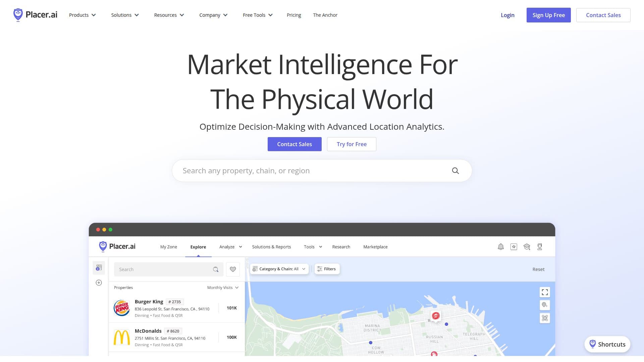Click the McDonalds golden arches logo

point(122,337)
